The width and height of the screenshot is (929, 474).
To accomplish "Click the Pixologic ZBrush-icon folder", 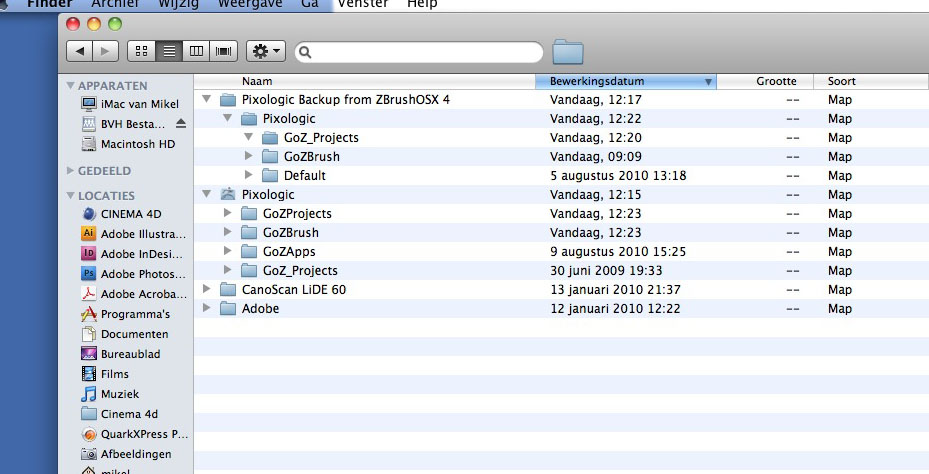I will pyautogui.click(x=228, y=194).
